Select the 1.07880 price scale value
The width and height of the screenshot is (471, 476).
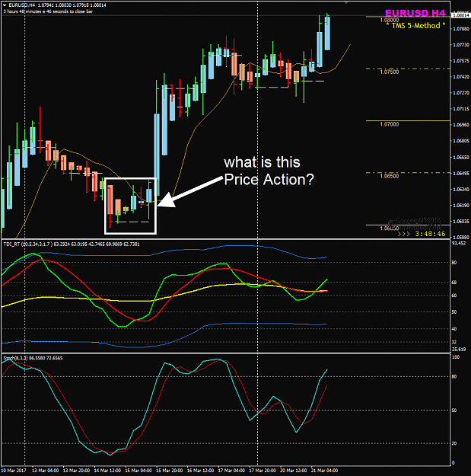(x=461, y=29)
